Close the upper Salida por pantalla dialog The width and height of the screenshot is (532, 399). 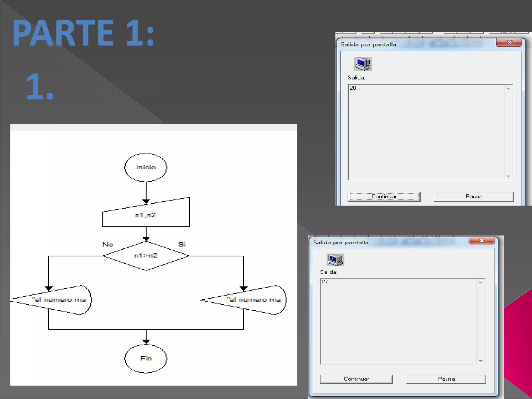(509, 42)
